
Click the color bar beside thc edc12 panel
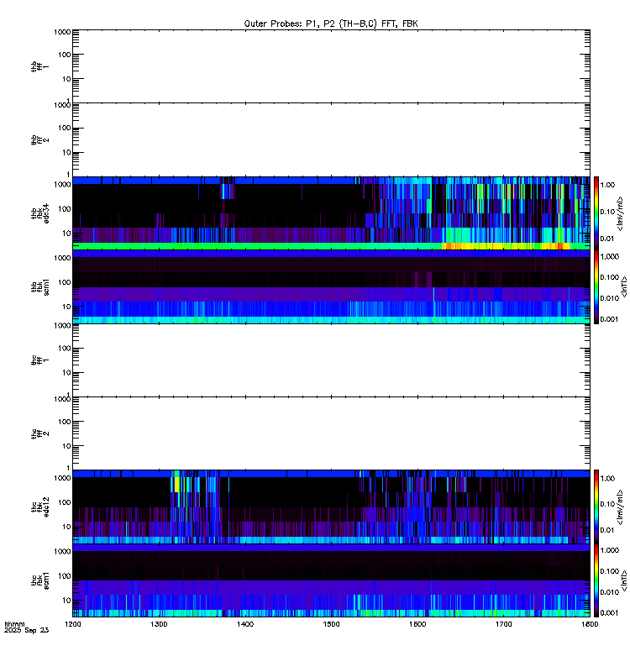coord(596,507)
